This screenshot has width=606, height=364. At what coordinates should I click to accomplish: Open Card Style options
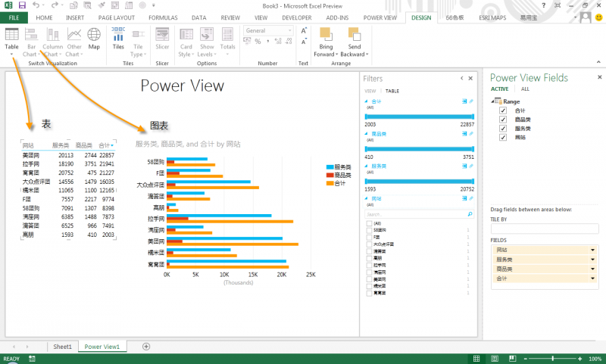186,42
